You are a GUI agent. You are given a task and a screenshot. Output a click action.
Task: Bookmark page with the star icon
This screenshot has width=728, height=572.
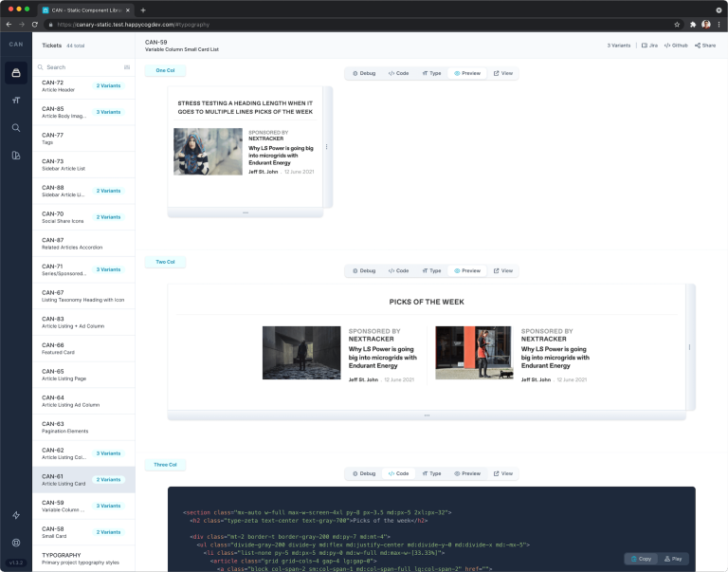(x=677, y=24)
